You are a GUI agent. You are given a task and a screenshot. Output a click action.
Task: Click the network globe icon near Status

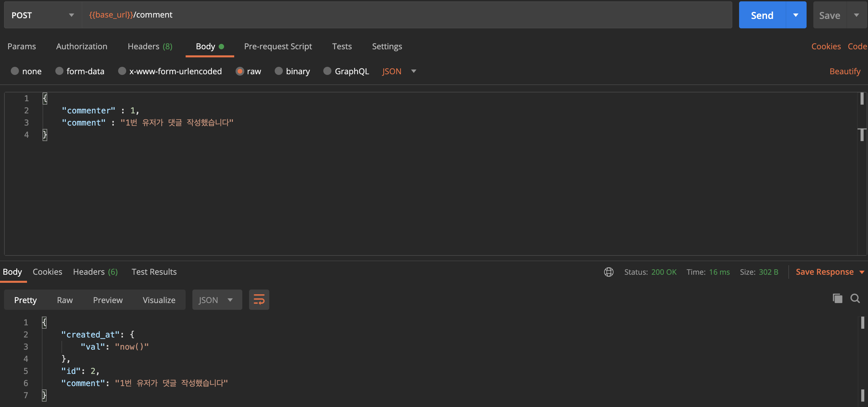[608, 272]
